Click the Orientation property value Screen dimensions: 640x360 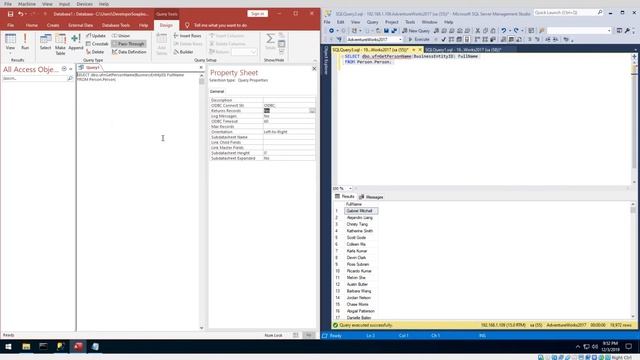pyautogui.click(x=289, y=132)
